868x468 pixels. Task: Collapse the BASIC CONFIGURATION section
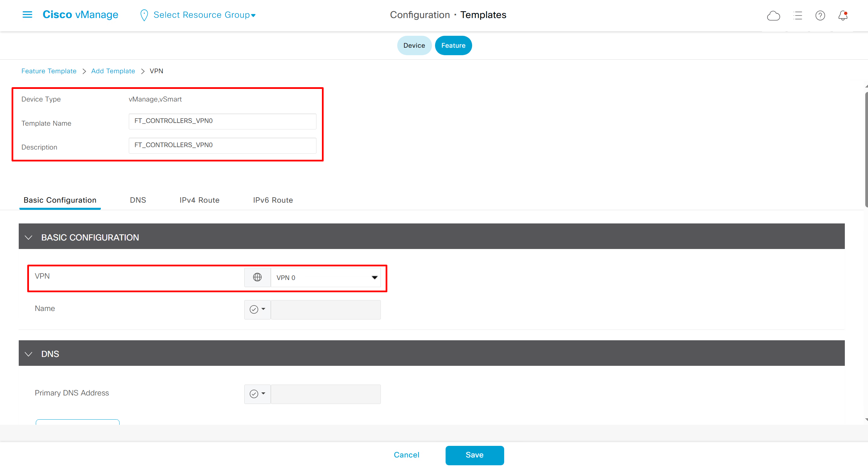29,237
